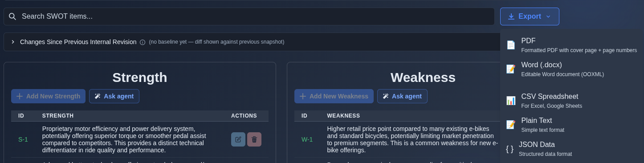The height and width of the screenshot is (163, 644).
Task: Click Ask agent in Weakness panel
Action: tap(402, 96)
